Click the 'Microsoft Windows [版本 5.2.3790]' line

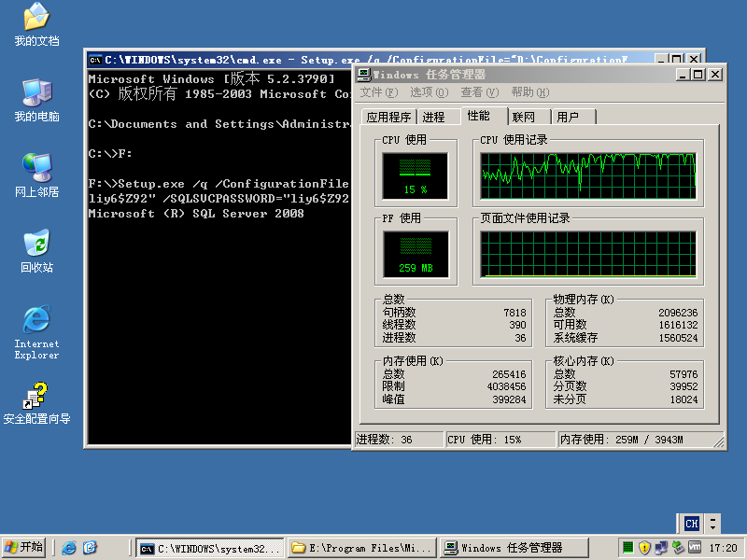coord(212,79)
